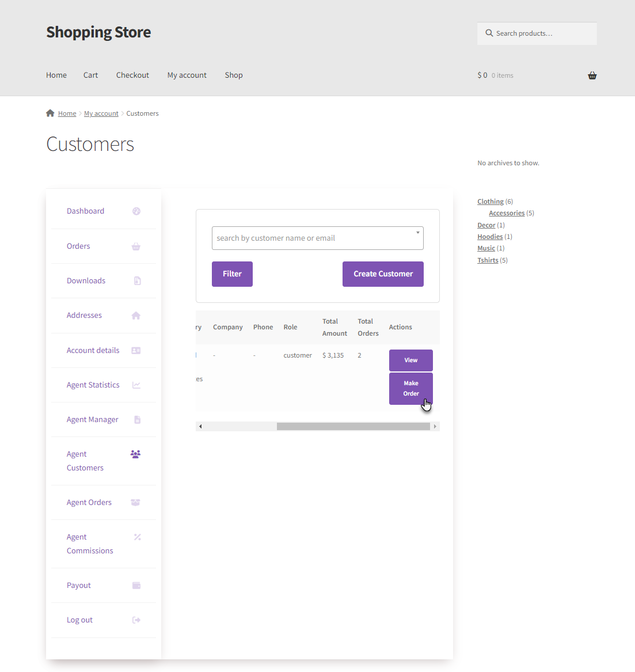Click the View button for customer row
The image size is (635, 672).
[411, 360]
